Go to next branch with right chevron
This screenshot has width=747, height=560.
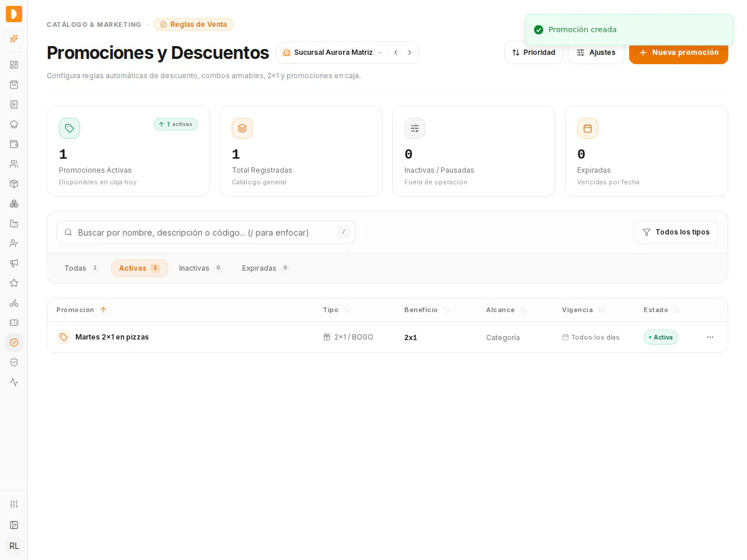point(410,52)
